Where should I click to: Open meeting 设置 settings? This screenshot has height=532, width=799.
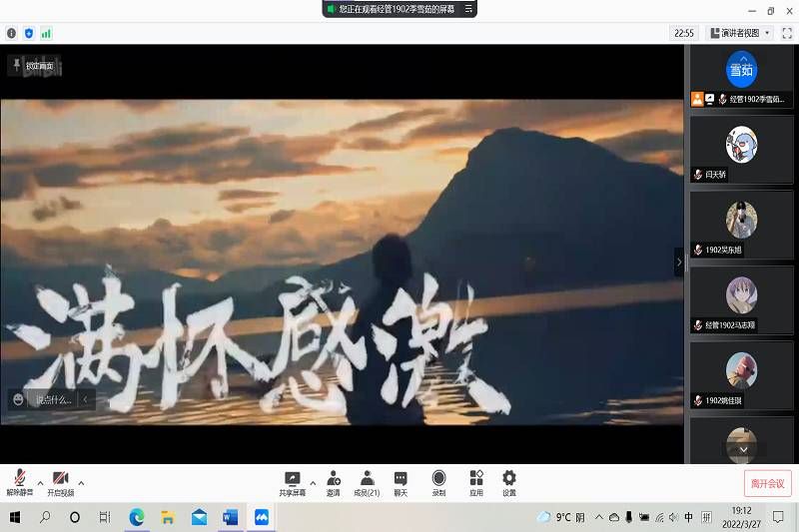tap(509, 483)
